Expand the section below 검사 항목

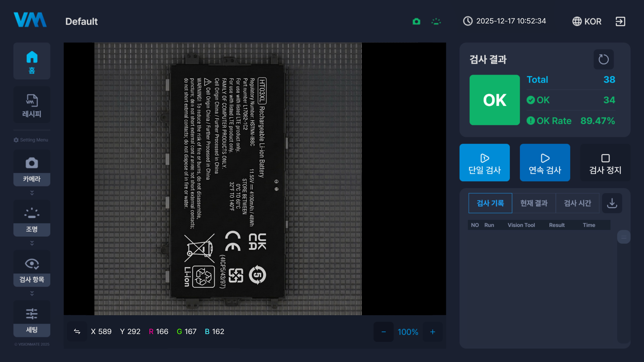tap(32, 293)
